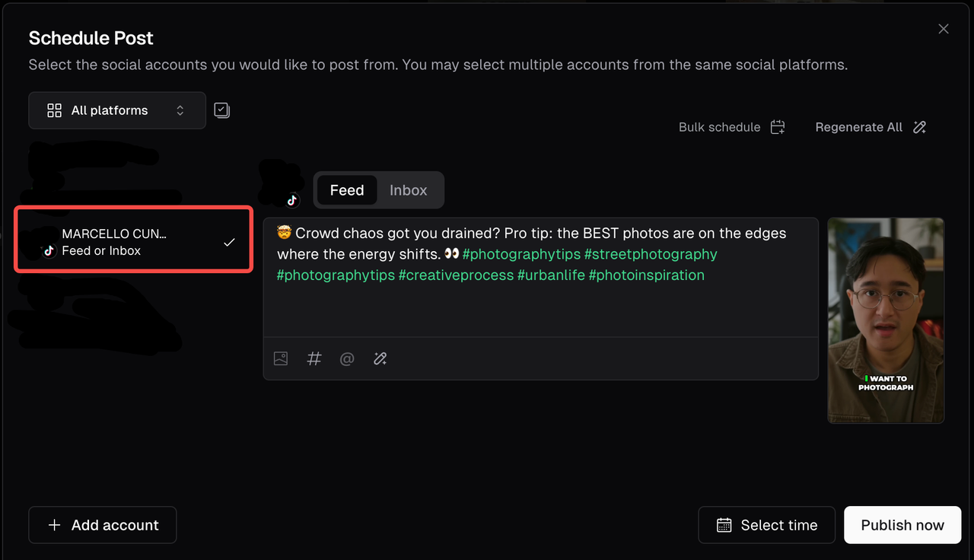Click the image attachment icon under the caption
This screenshot has height=560, width=974.
[281, 358]
